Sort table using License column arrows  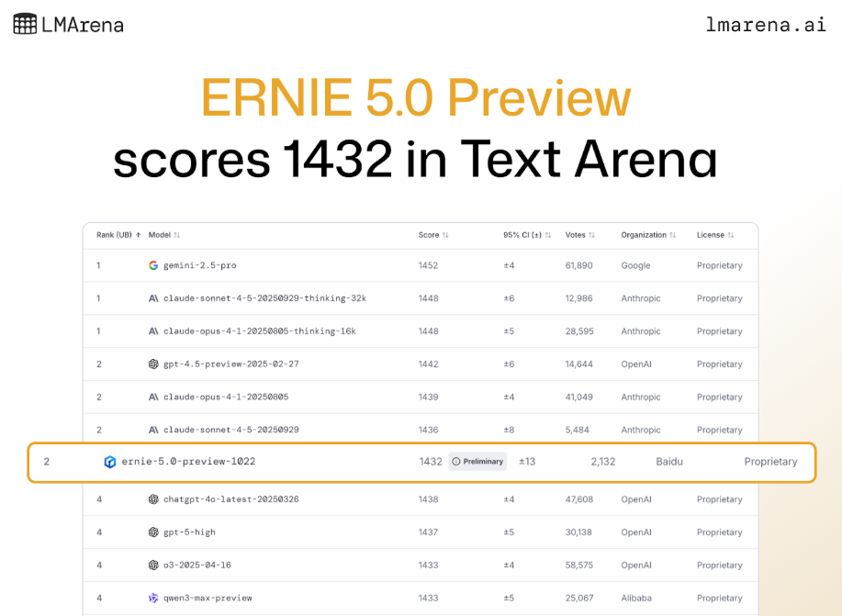click(730, 235)
